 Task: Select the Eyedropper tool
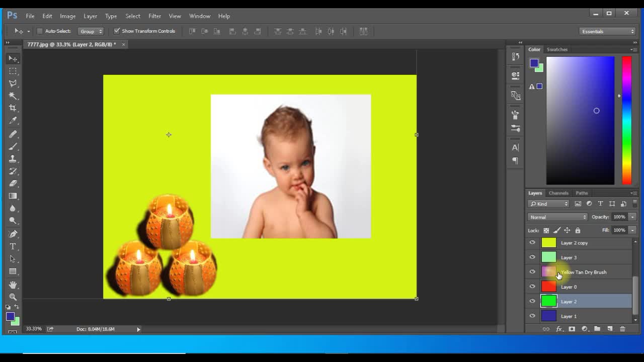click(13, 121)
